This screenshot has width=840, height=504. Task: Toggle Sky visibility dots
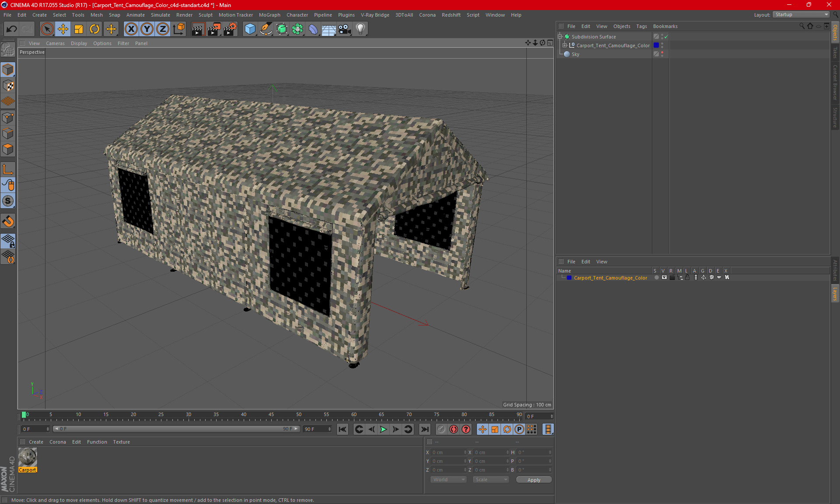point(662,54)
